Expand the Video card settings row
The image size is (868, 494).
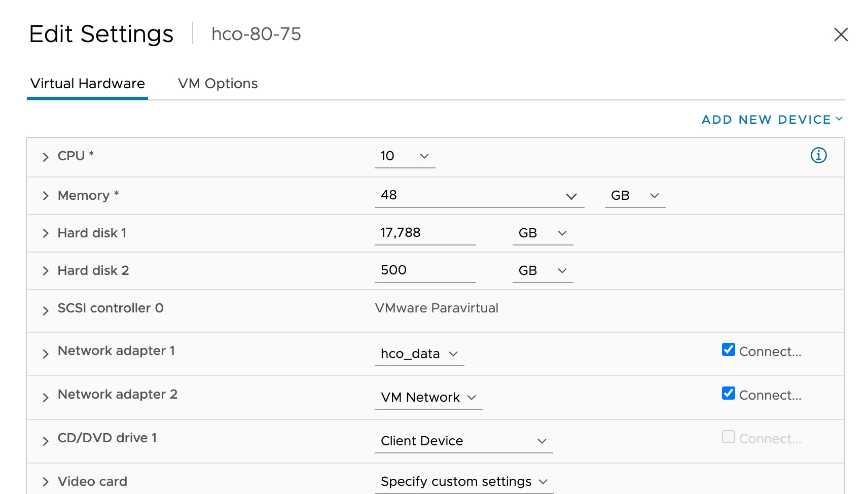tap(45, 481)
